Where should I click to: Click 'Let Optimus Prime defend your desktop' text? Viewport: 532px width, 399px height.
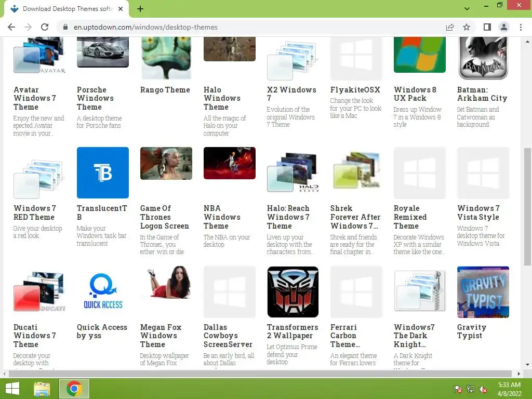coord(292,354)
